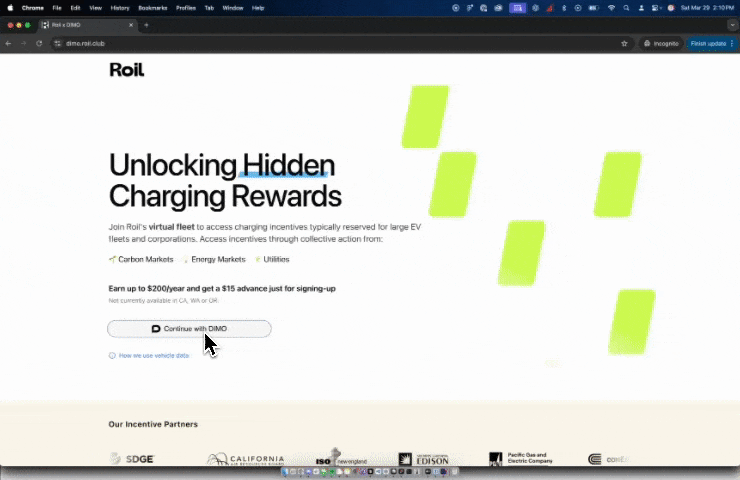This screenshot has width=740, height=480.
Task: Open the Window menu
Action: tap(233, 8)
